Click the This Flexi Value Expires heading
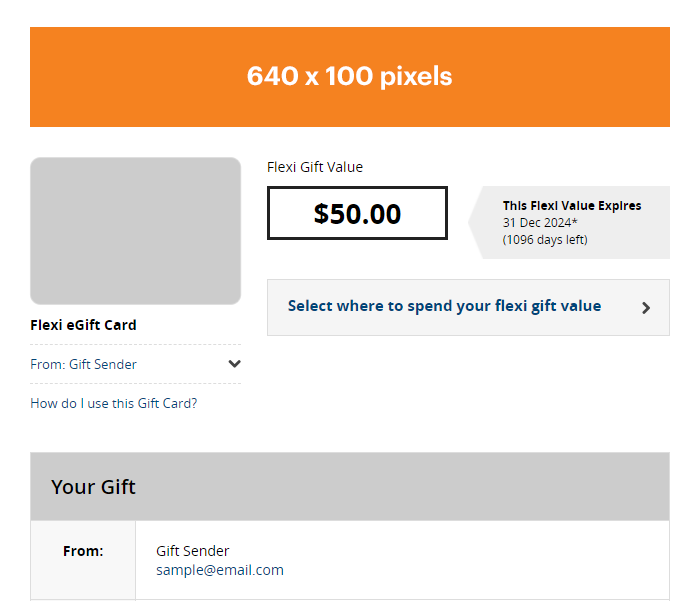Screen dimensions: 700x601 coord(572,205)
